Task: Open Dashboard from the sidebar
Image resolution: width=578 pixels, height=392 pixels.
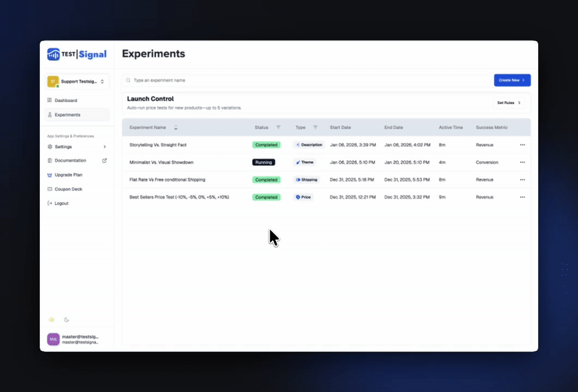Action: tap(66, 100)
